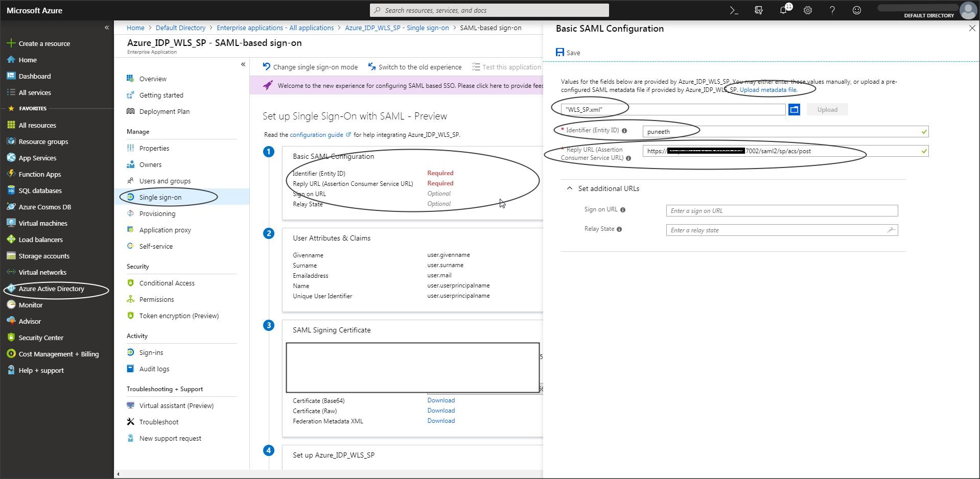Open the notifications bell
980x479 pixels.
tap(783, 10)
